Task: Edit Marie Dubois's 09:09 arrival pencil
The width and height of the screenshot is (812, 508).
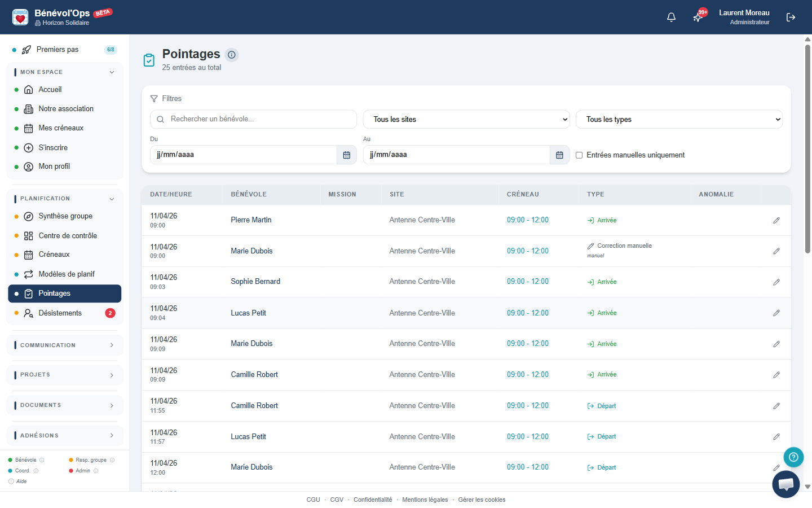Action: [776, 344]
